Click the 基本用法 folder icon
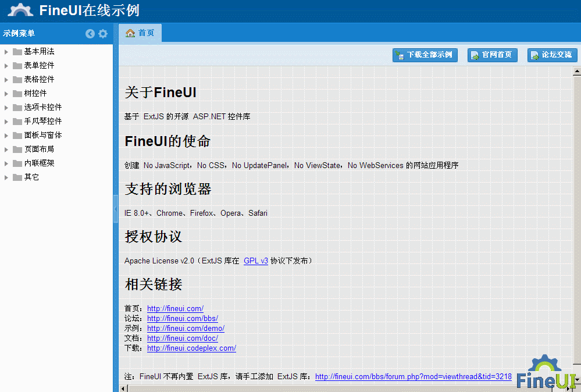This screenshot has height=392, width=581. (17, 52)
